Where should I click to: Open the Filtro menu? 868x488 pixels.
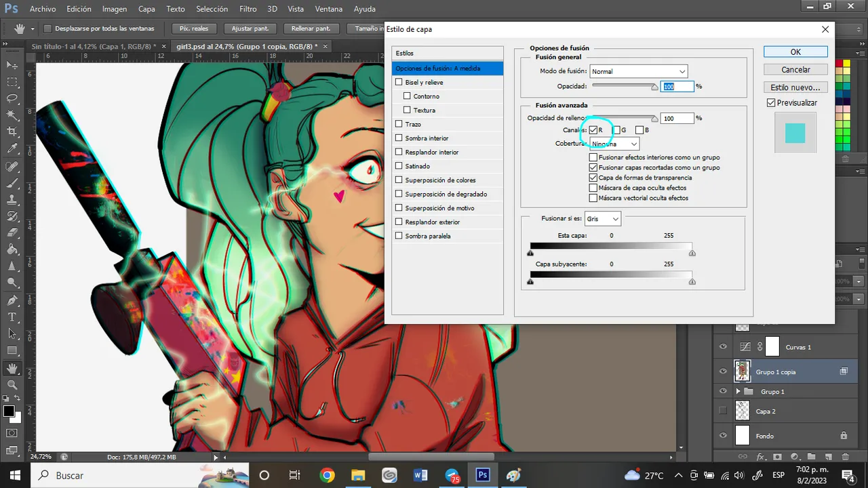point(248,9)
